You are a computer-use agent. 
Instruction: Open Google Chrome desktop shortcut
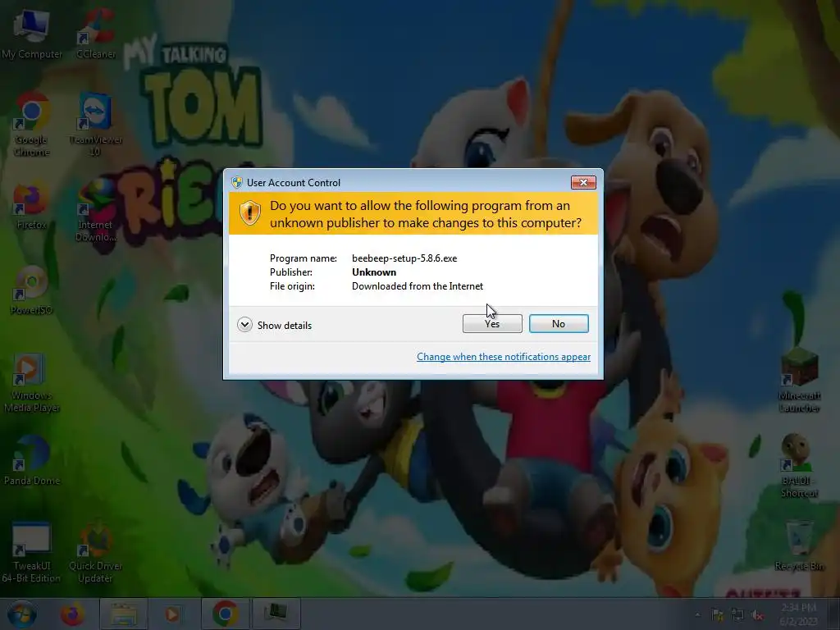32,126
